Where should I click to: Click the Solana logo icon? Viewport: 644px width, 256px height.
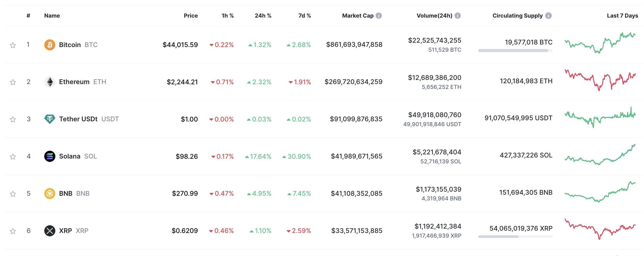[x=50, y=156]
